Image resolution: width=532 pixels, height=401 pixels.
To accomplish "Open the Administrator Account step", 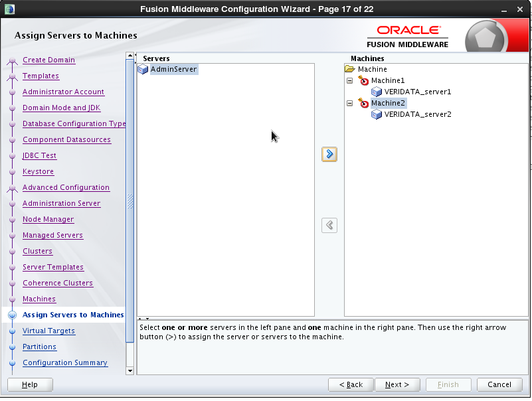I will click(64, 92).
